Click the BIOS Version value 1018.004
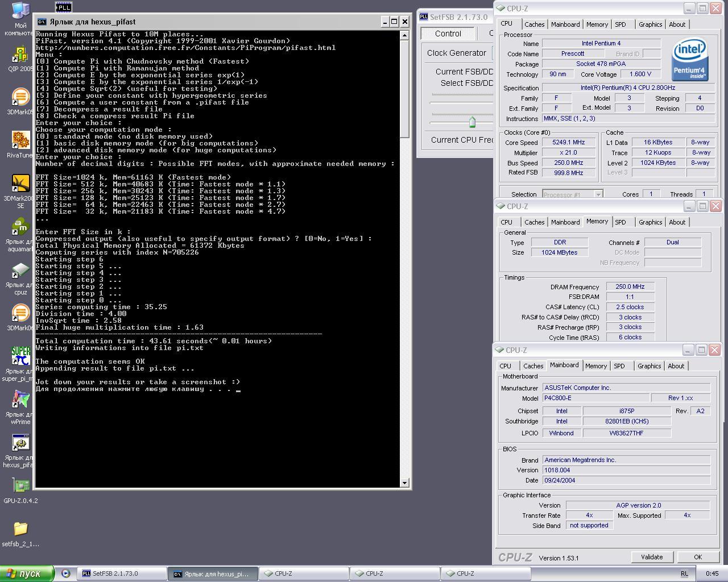Viewport: 728px width, 582px height. coord(626,470)
